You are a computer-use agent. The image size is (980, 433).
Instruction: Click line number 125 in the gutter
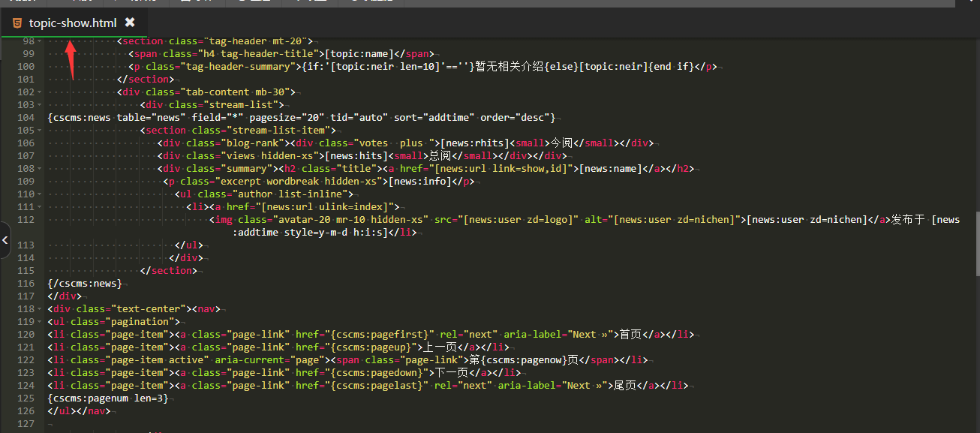[x=26, y=398]
